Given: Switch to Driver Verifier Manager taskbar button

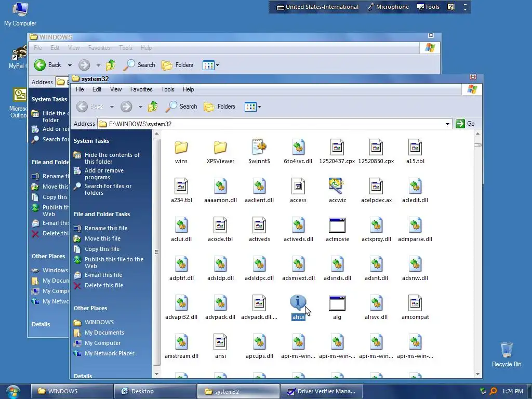Looking at the screenshot, I should coord(321,391).
